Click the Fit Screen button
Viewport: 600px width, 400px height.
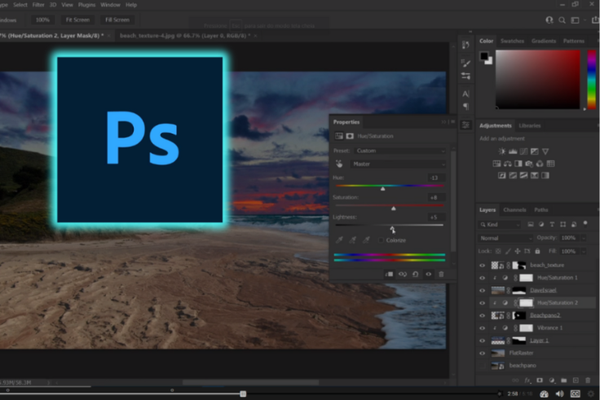pyautogui.click(x=77, y=19)
